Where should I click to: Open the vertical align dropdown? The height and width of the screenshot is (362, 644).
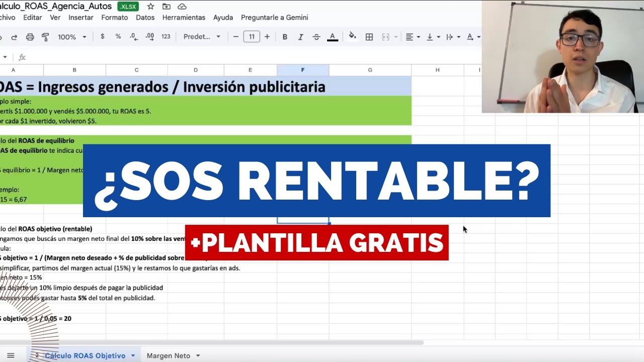[433, 37]
